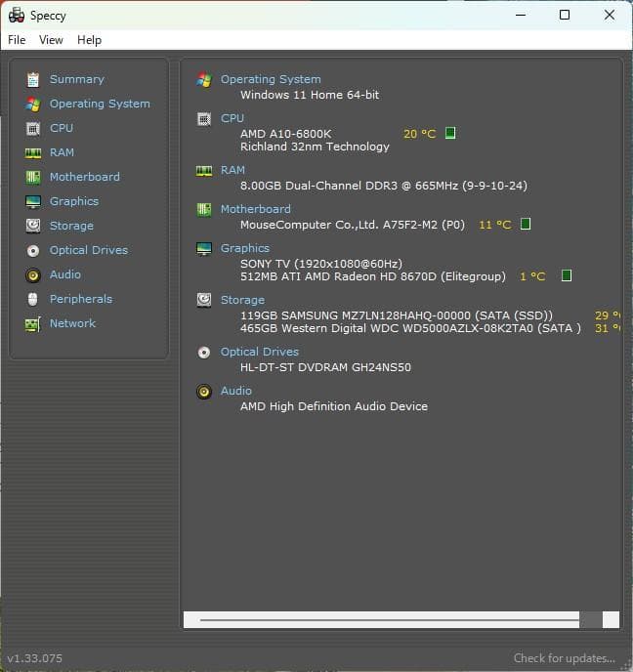Show the RAM section from sidebar
The height and width of the screenshot is (672, 633).
[x=62, y=152]
